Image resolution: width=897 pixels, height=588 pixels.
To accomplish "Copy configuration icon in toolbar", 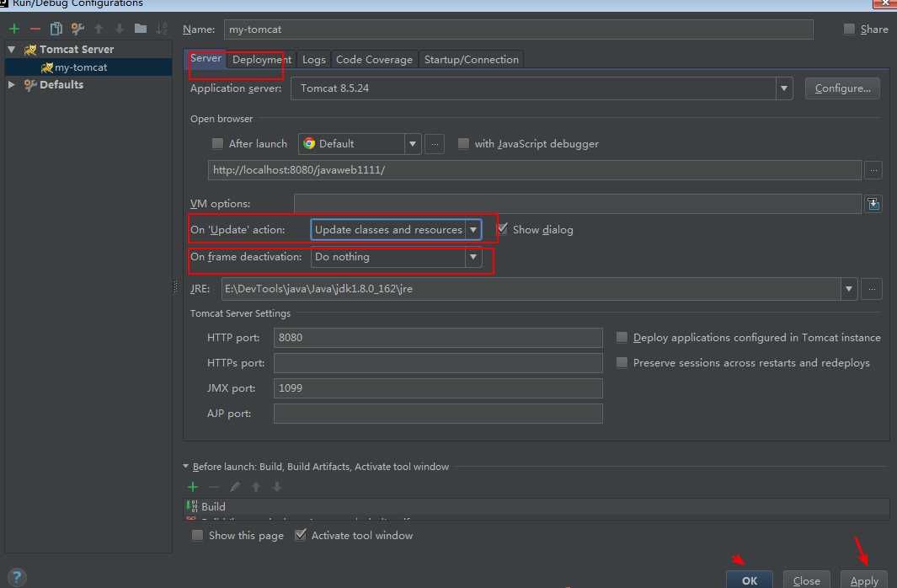I will click(56, 29).
